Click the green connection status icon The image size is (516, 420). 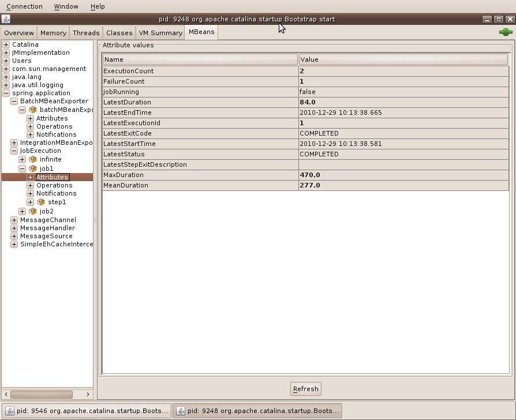point(506,32)
